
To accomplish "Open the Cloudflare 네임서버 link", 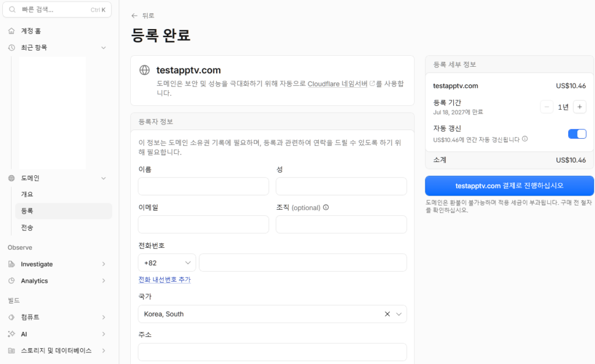I will click(x=338, y=84).
